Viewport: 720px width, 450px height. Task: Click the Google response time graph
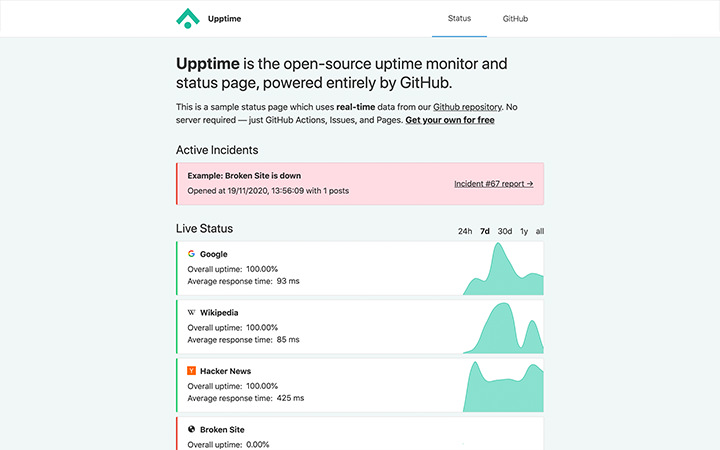coord(503,269)
